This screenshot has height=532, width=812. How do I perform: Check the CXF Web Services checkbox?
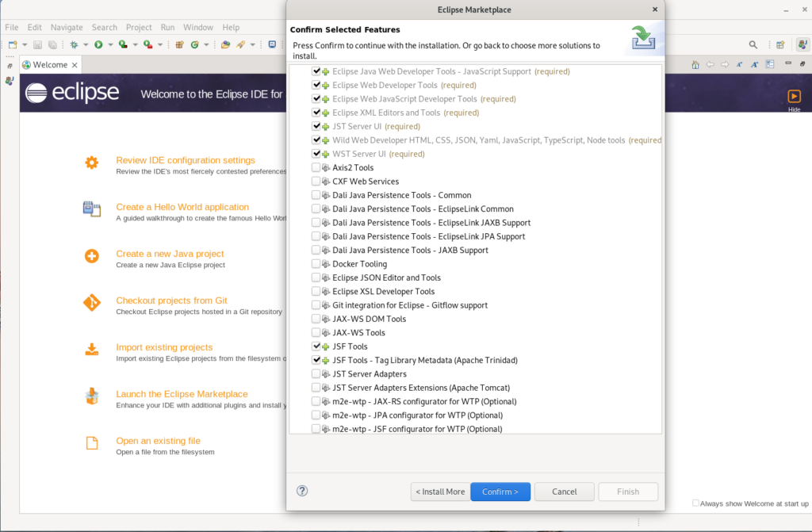click(316, 182)
